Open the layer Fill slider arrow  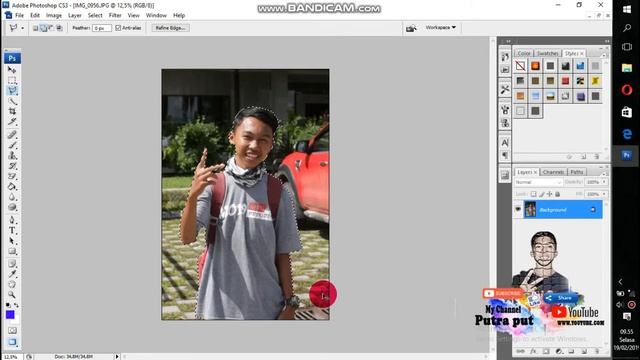[x=604, y=194]
